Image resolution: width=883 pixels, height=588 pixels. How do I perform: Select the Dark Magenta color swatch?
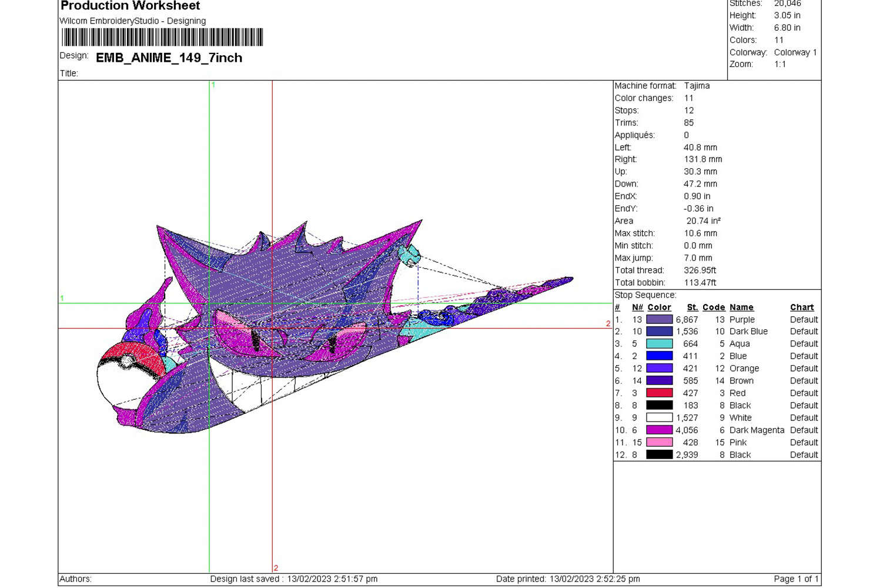659,430
